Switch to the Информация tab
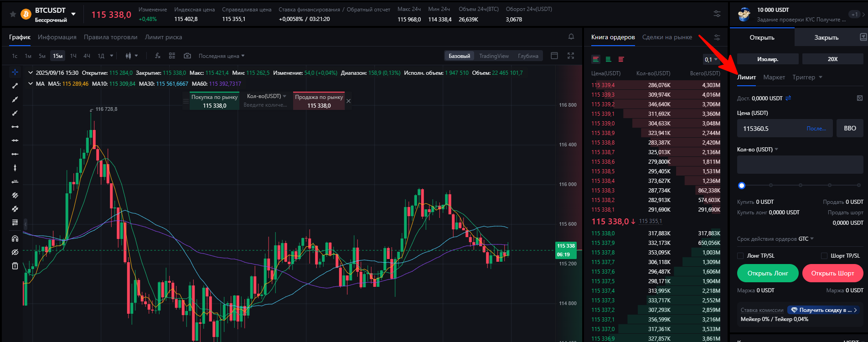The height and width of the screenshot is (342, 868). (x=57, y=37)
